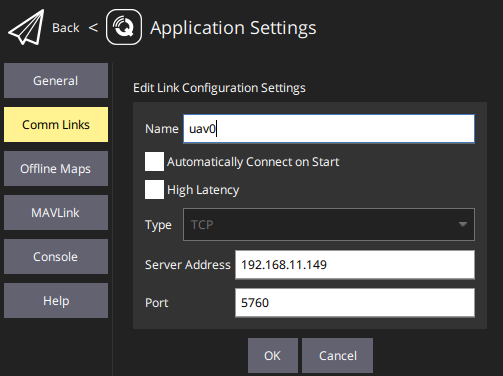Open the Help tab
This screenshot has height=376, width=503.
pos(56,301)
